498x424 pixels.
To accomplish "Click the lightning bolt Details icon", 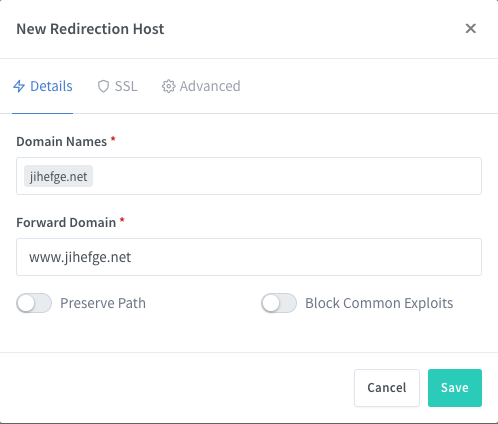I will 19,86.
